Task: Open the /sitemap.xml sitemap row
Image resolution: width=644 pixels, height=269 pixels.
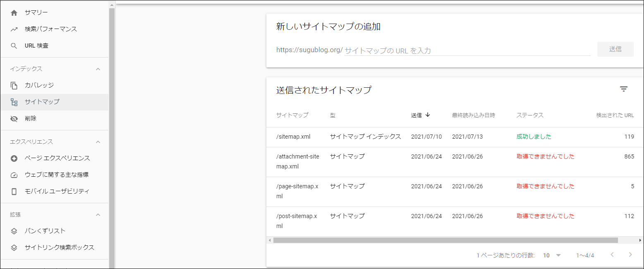Action: pos(293,137)
